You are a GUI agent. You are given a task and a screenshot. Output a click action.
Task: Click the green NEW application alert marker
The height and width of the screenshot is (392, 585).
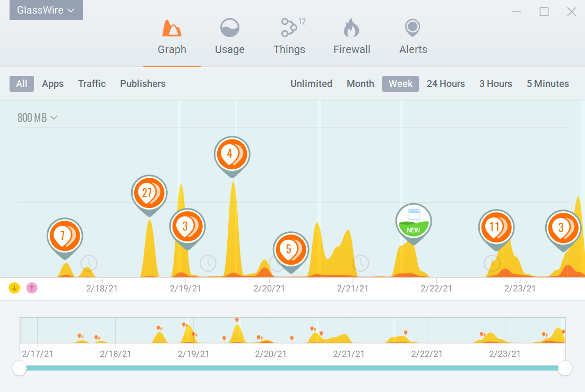point(414,224)
